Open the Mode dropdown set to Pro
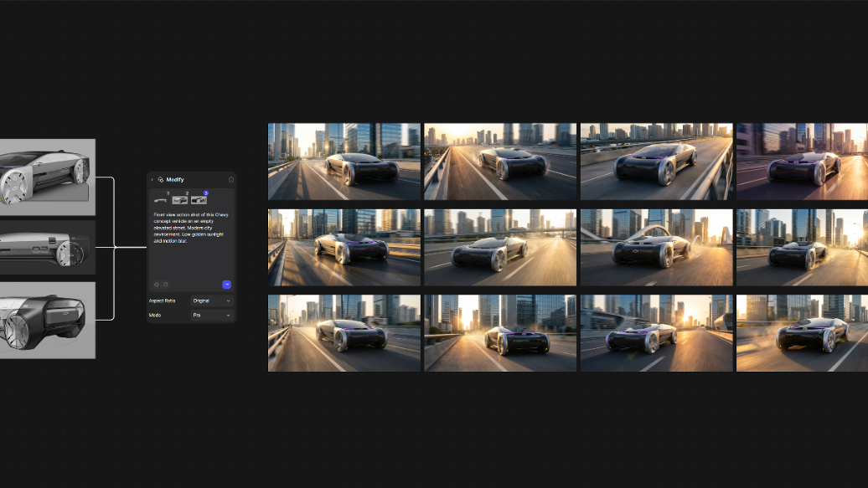The width and height of the screenshot is (868, 488). coord(212,316)
